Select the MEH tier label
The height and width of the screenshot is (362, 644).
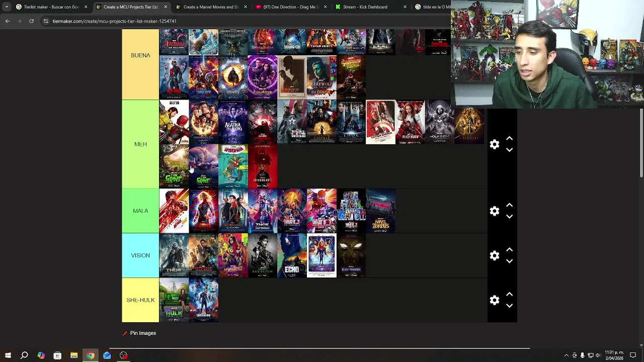pos(140,144)
